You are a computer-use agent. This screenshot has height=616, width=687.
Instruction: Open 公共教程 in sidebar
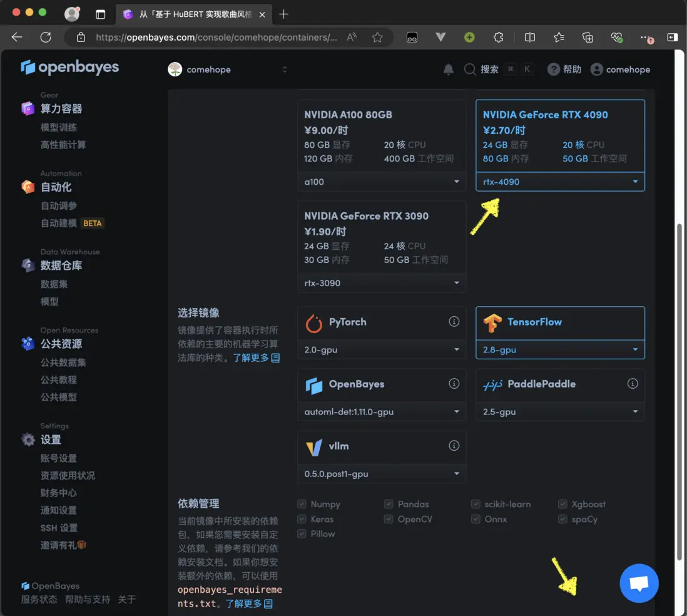click(59, 380)
